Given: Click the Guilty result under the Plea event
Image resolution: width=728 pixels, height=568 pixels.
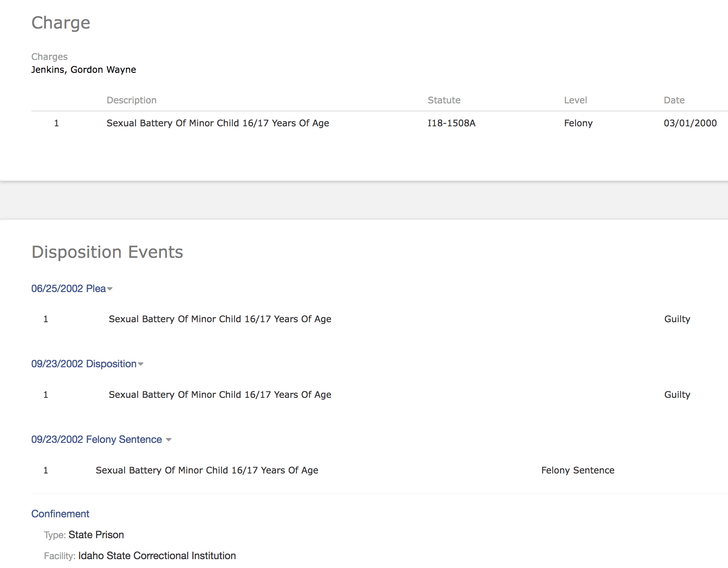Looking at the screenshot, I should click(677, 319).
